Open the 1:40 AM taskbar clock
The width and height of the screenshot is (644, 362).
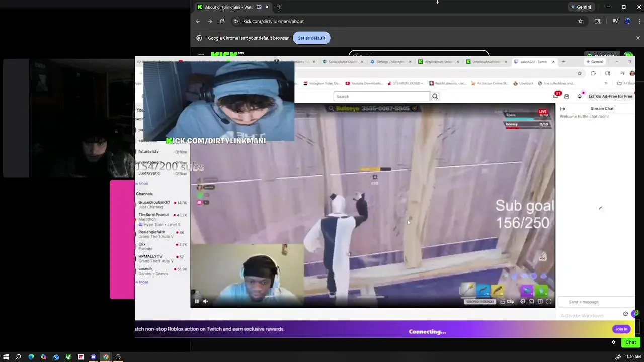point(633,357)
